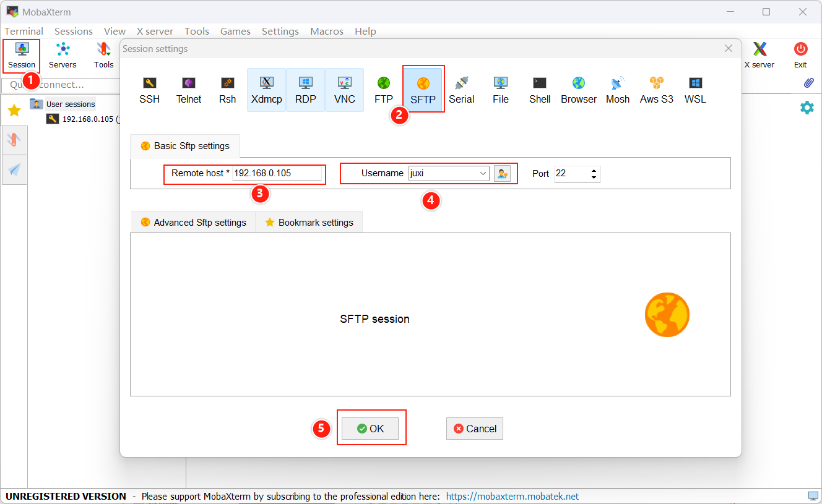
Task: Decrease the Port number with the down arrow
Action: pyautogui.click(x=594, y=177)
